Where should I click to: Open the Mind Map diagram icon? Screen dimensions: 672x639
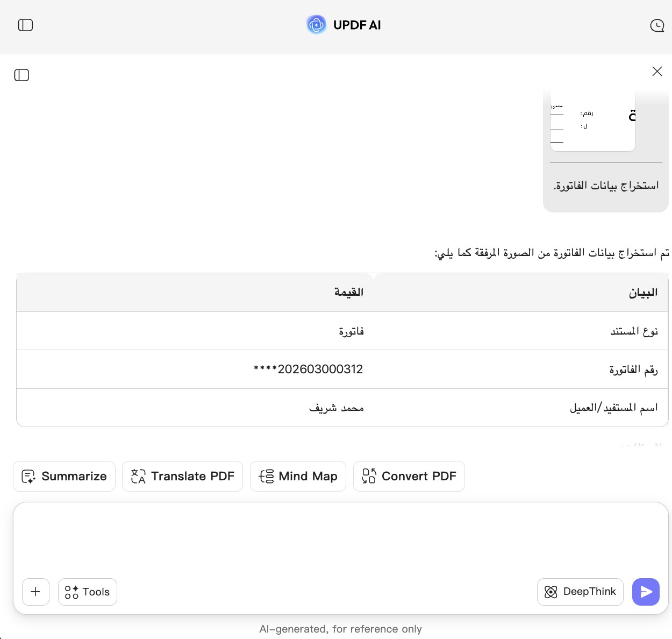266,476
